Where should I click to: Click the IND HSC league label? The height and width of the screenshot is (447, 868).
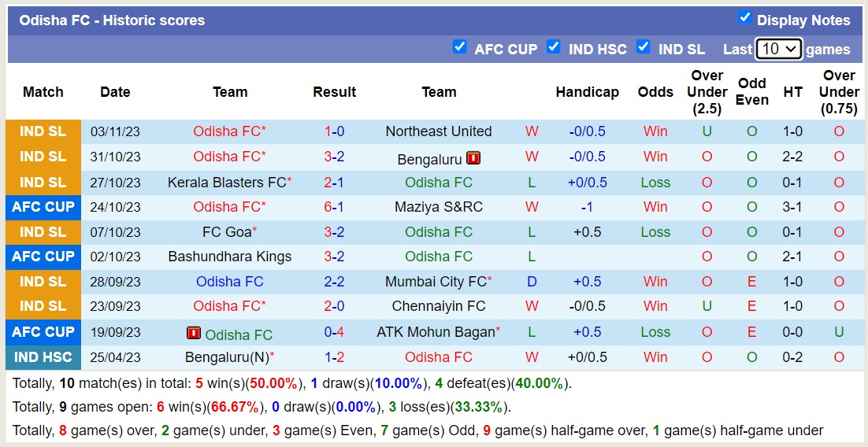43,357
